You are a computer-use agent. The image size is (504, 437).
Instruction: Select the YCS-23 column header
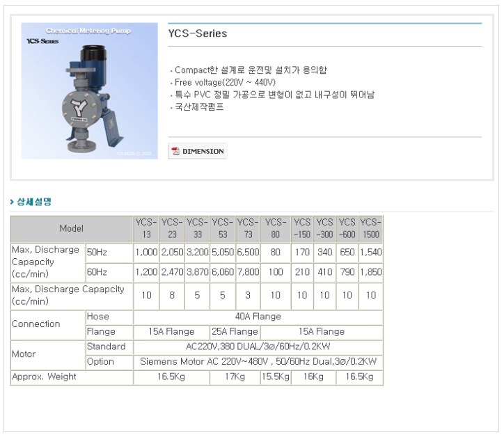[x=172, y=229]
